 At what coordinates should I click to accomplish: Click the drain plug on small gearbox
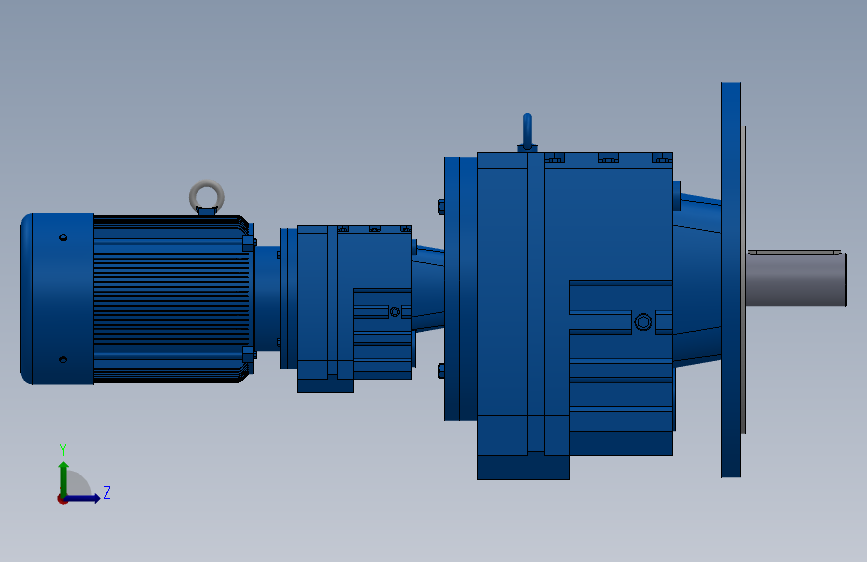(395, 312)
